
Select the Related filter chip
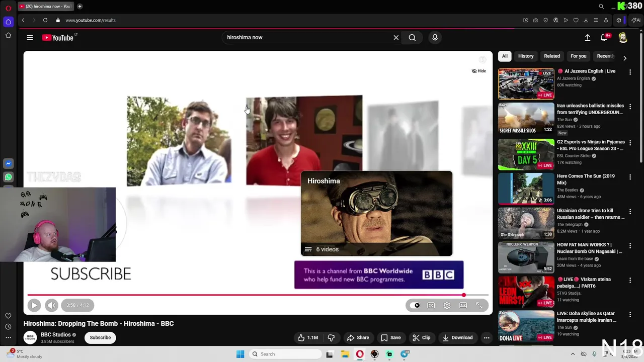[x=552, y=56]
